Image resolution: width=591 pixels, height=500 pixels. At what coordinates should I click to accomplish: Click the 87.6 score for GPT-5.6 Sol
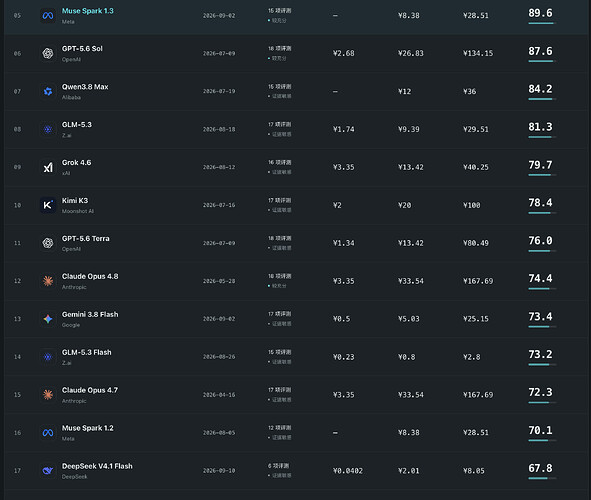click(x=540, y=51)
